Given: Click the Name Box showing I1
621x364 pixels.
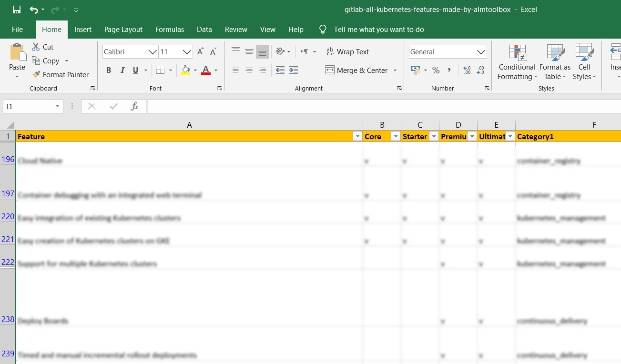Looking at the screenshot, I should pyautogui.click(x=29, y=106).
